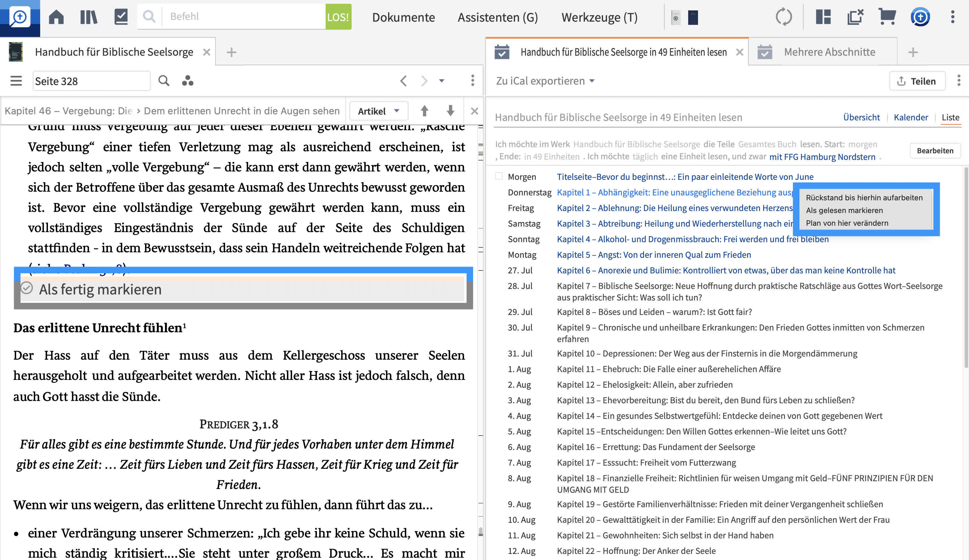The image size is (969, 560).
Task: Open 'Kapitel 5 – Angst' reading link
Action: pos(654,255)
